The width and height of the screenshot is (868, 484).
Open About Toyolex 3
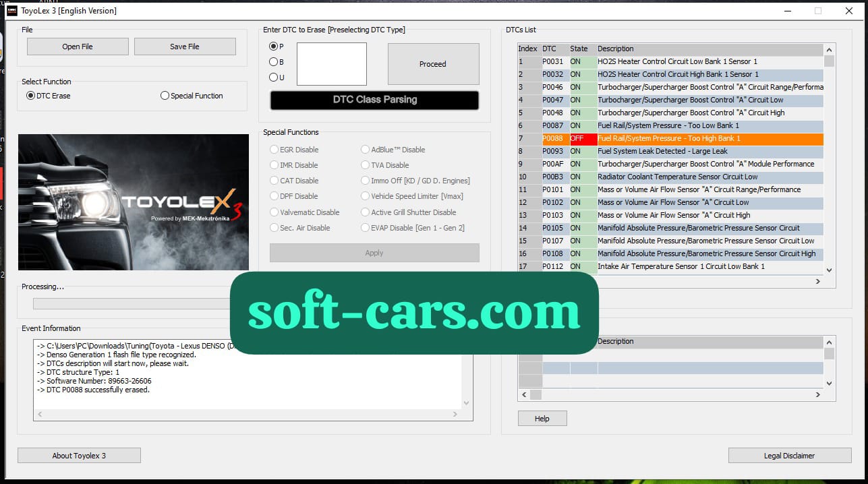pyautogui.click(x=79, y=456)
